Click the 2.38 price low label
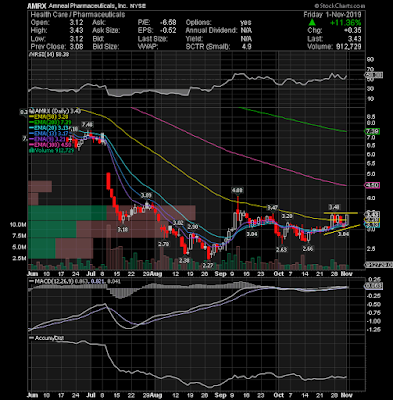393x400 pixels. (x=184, y=260)
